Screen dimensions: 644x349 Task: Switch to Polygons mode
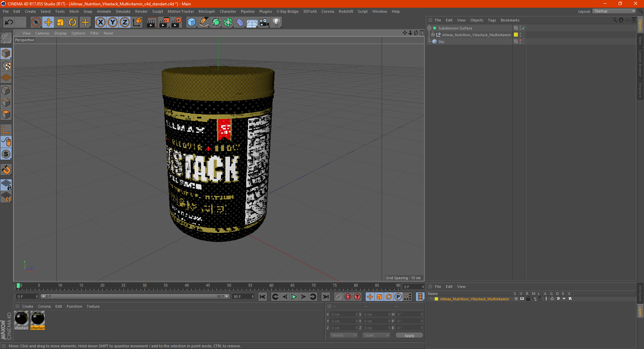tap(6, 114)
